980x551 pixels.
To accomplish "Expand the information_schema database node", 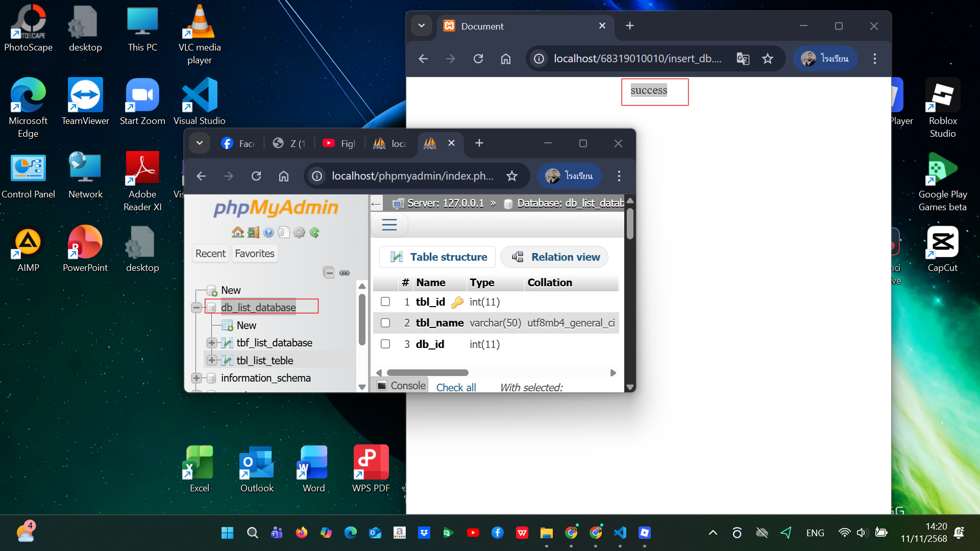I will click(x=197, y=378).
